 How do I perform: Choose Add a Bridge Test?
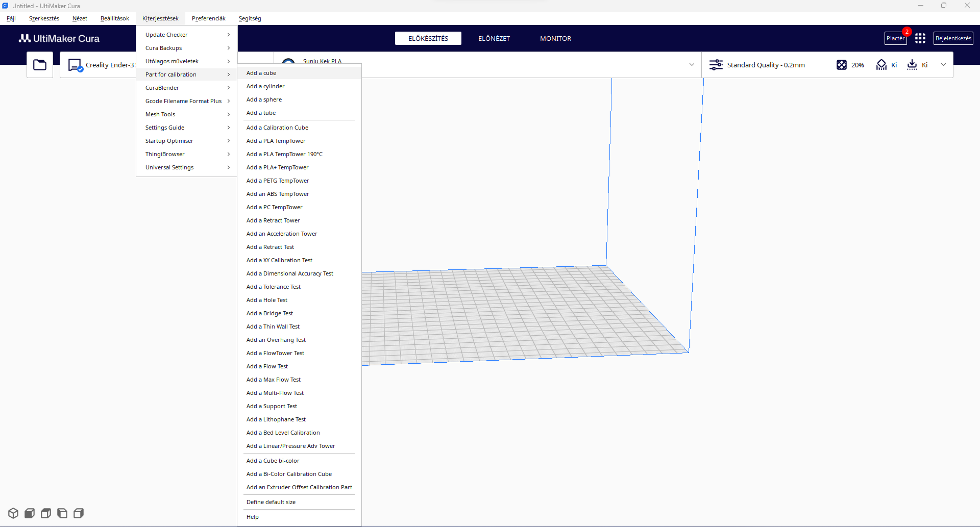300,313
